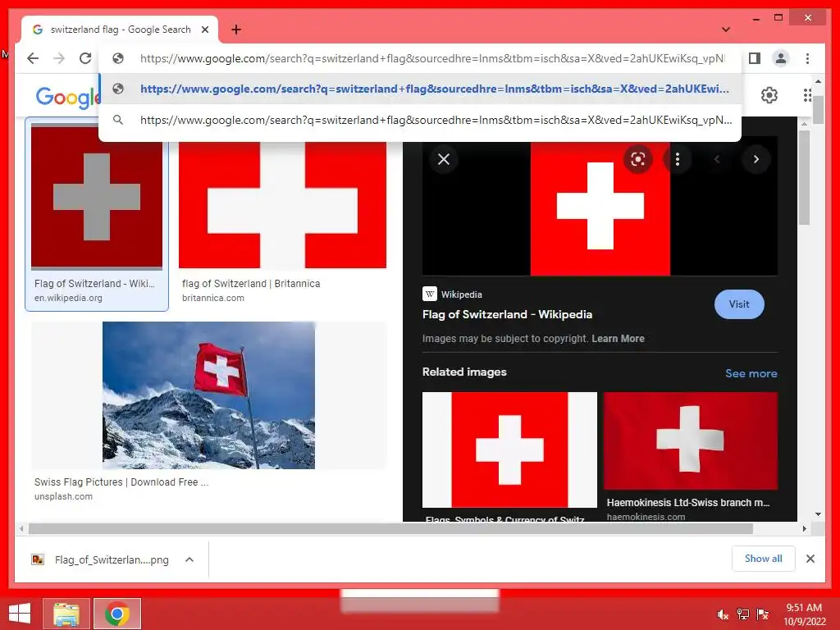Choose the search suggestion with magnifier icon
The width and height of the screenshot is (840, 630).
(x=421, y=120)
